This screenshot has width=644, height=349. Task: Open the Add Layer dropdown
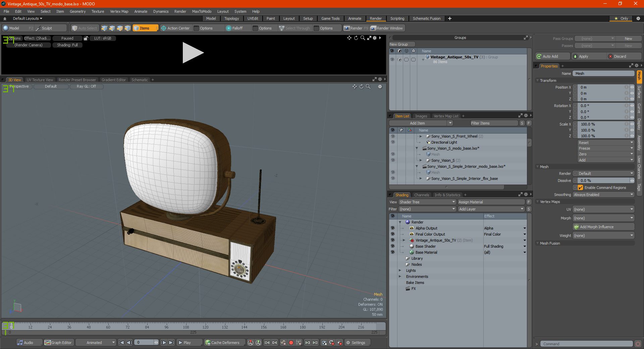tap(491, 209)
